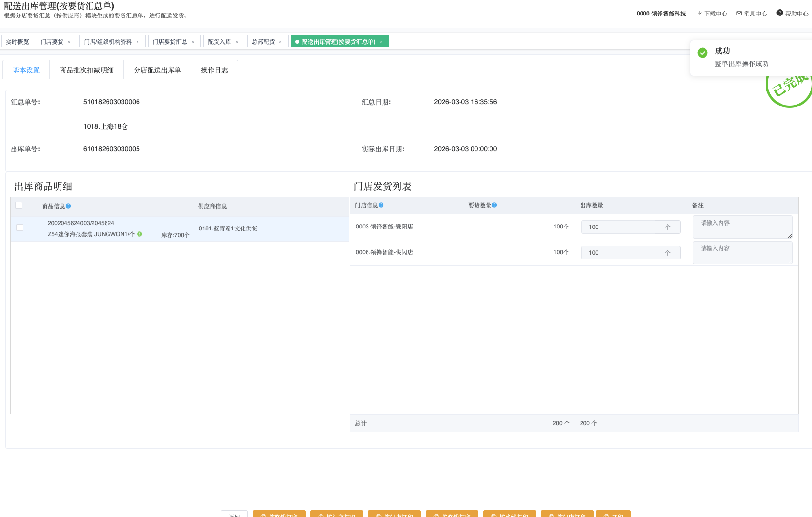
Task: Open the 消息中心 envelope icon
Action: (739, 14)
